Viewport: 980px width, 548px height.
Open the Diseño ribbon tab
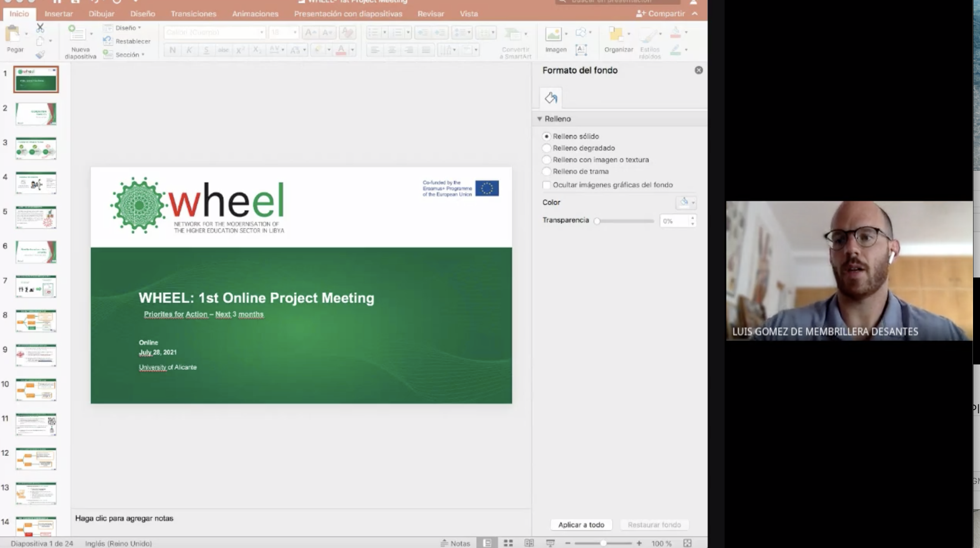142,14
